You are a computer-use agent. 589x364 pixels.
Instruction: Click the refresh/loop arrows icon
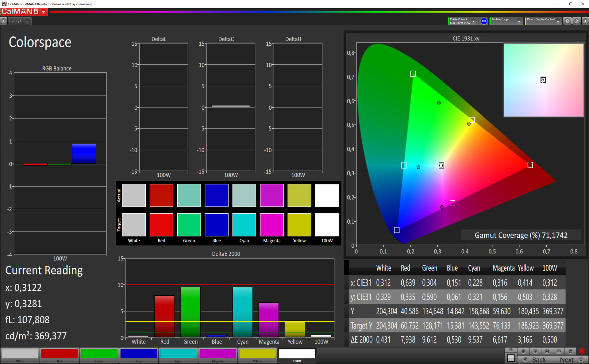tap(570, 351)
